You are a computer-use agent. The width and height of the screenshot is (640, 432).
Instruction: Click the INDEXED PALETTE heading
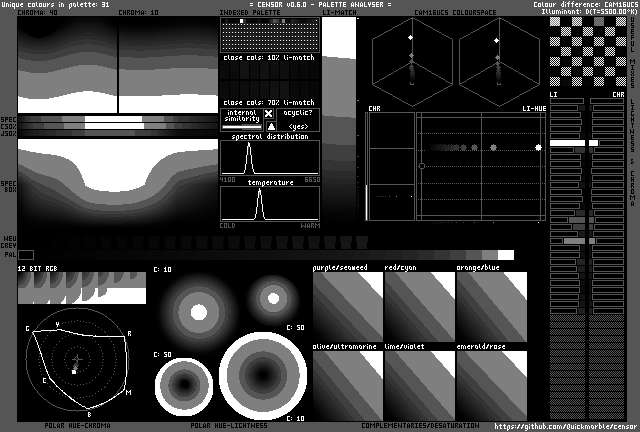(x=250, y=13)
